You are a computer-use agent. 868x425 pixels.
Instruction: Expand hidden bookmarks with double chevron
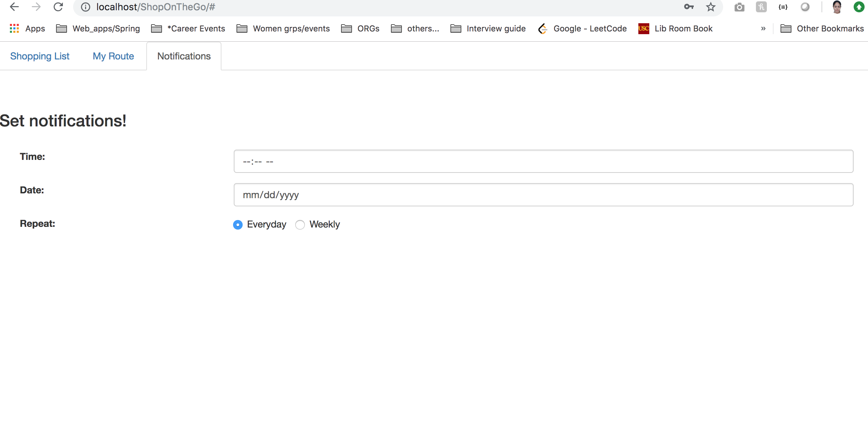(763, 29)
